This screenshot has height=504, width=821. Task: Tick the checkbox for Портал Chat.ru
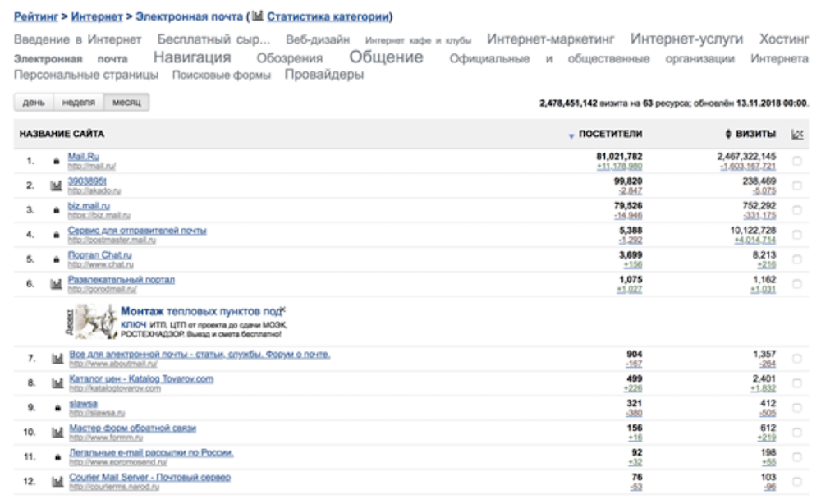tap(797, 259)
